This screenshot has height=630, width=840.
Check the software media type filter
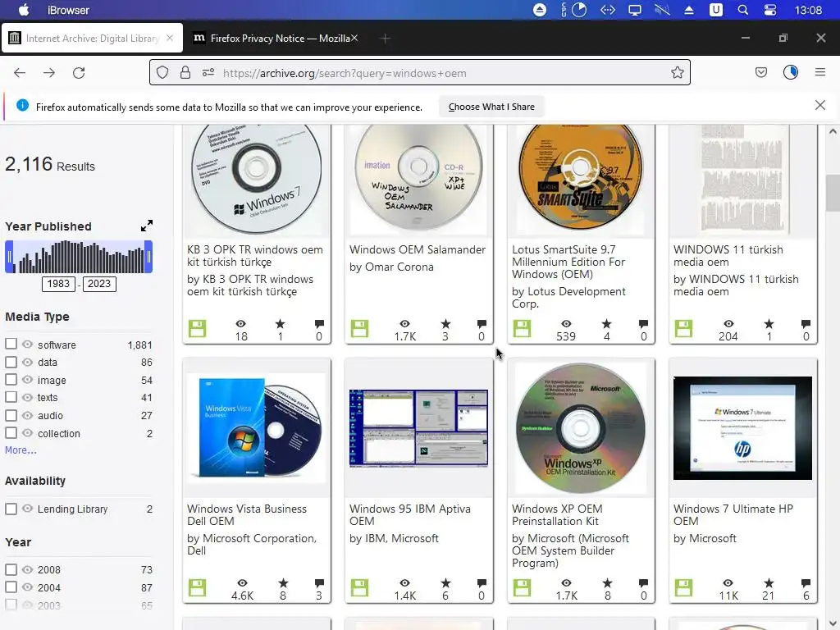11,344
